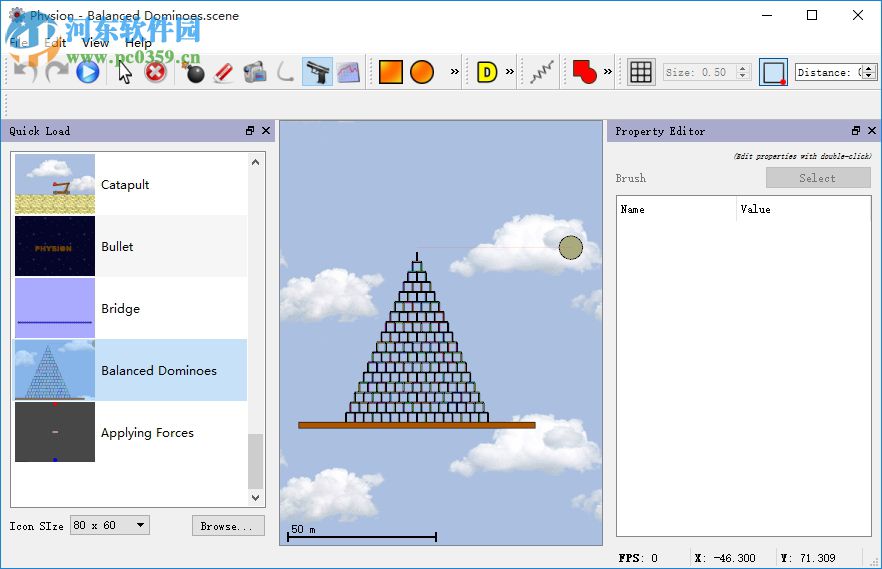Image resolution: width=882 pixels, height=569 pixels.
Task: Select the orange circle shape tool
Action: pos(422,72)
